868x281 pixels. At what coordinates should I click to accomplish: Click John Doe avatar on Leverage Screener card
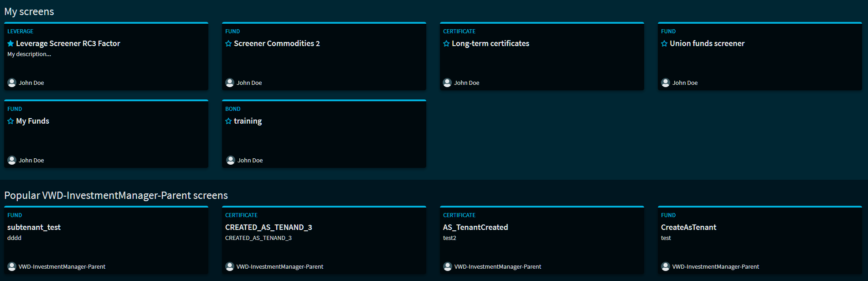[12, 83]
